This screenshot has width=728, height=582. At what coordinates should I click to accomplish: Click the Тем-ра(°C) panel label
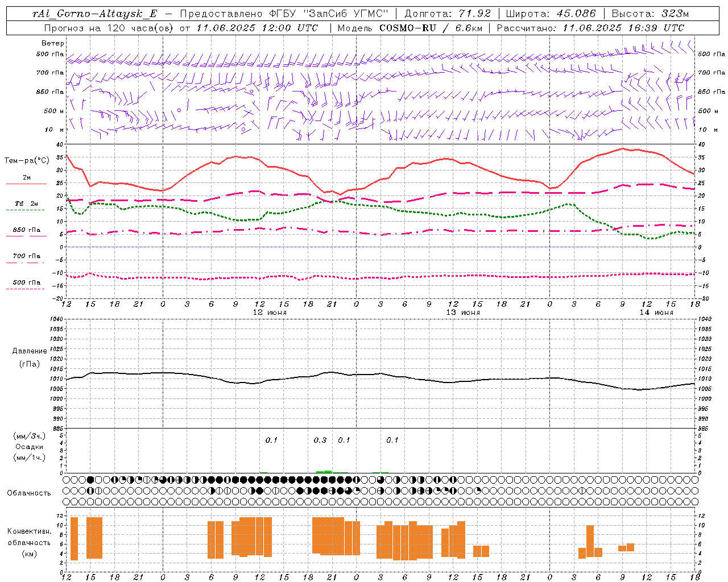[x=27, y=161]
